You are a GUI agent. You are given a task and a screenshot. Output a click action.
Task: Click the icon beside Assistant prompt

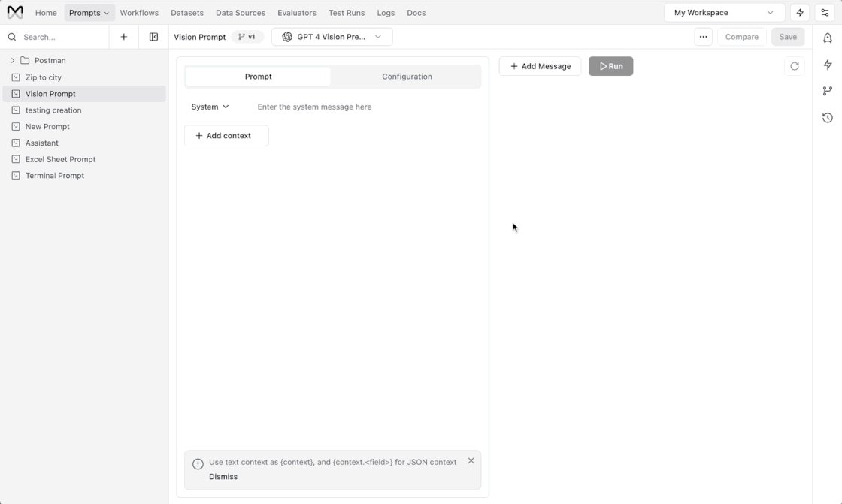(x=16, y=143)
